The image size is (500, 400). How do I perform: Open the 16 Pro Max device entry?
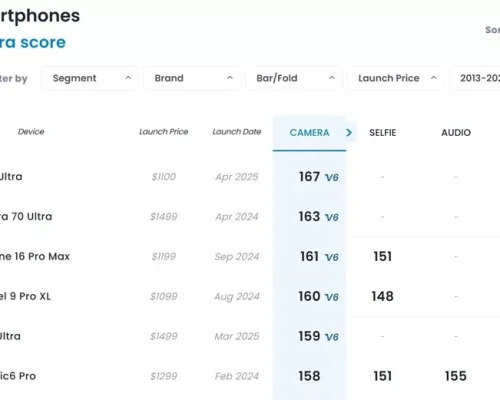35,256
